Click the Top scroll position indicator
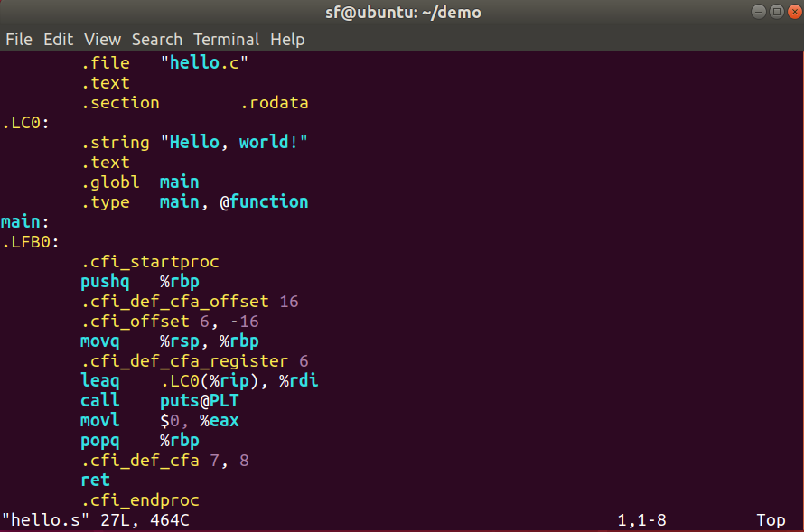 [x=771, y=520]
